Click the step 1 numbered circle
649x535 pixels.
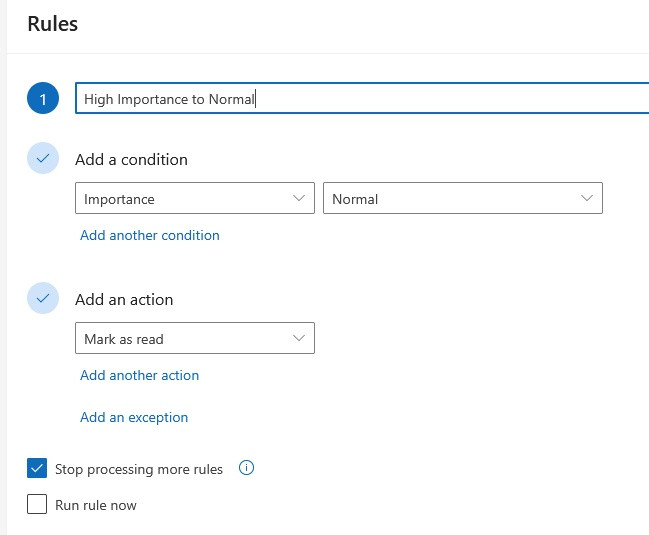point(43,98)
